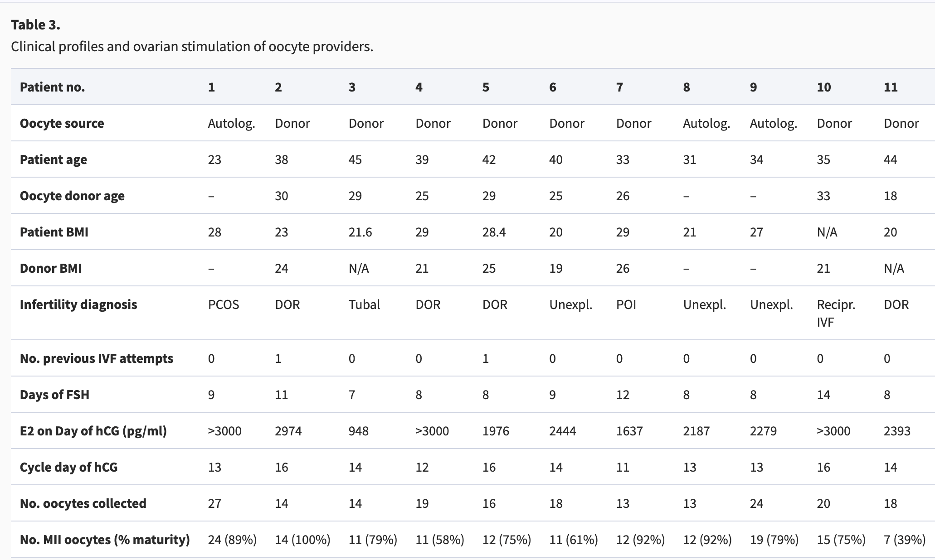Click PCOS diagnosis for patient 1
935x560 pixels.
click(223, 304)
